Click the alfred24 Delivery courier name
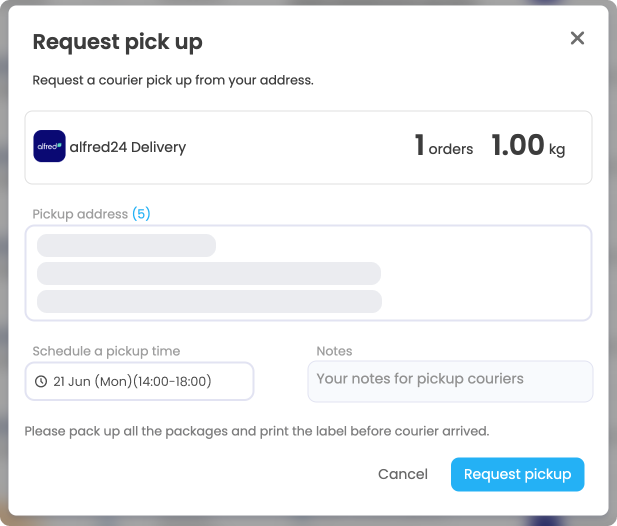 128,147
